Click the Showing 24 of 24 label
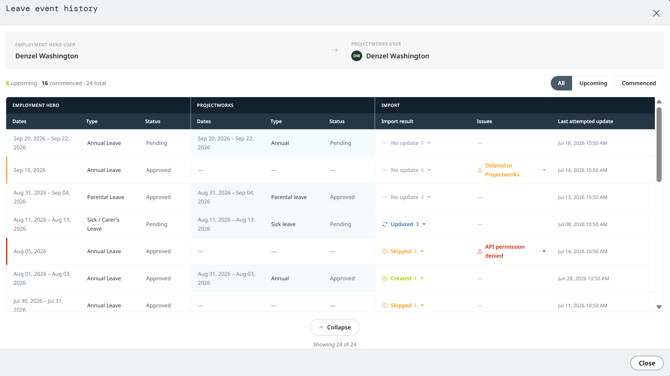The image size is (670, 376). 335,344
